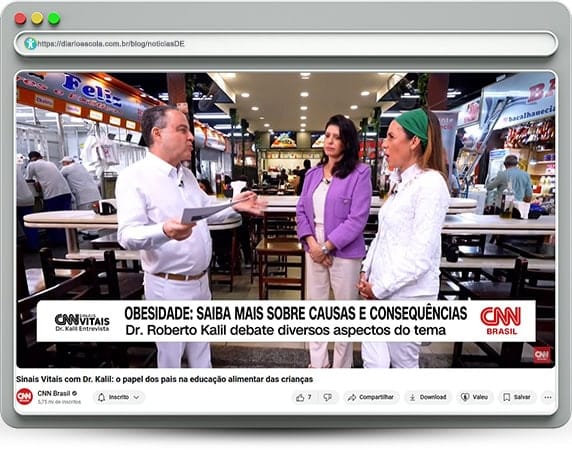
Task: Select the diarioescola.com.br URL field
Action: (x=286, y=44)
